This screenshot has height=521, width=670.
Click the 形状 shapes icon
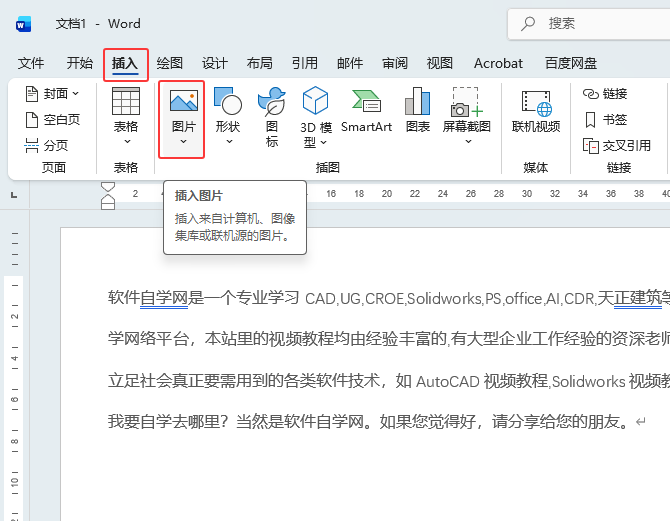click(228, 101)
